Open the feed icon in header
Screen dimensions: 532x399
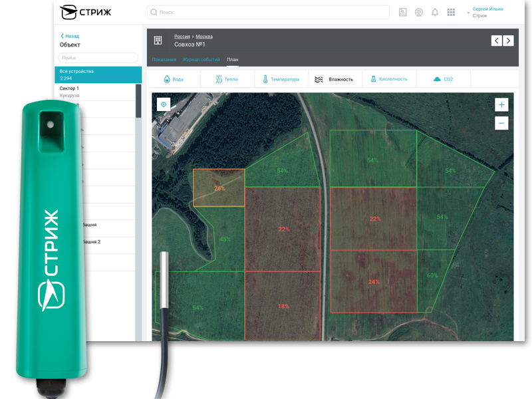[x=402, y=13]
